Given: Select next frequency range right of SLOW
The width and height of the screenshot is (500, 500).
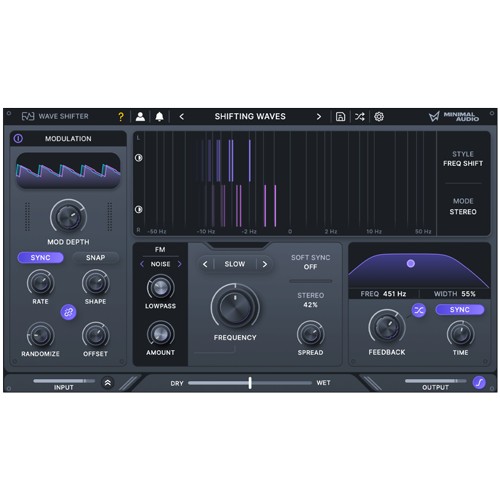Looking at the screenshot, I should [265, 264].
